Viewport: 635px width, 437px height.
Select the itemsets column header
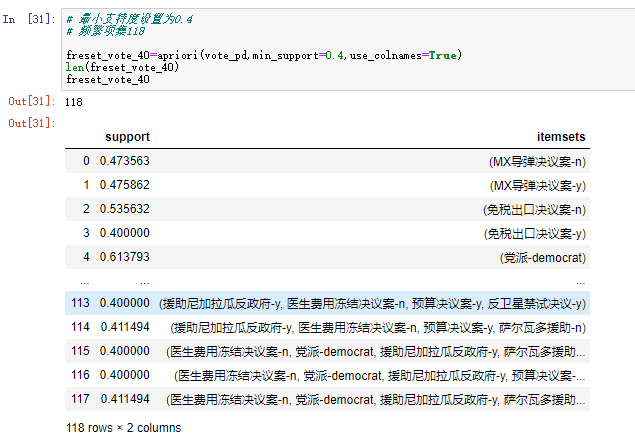point(561,137)
